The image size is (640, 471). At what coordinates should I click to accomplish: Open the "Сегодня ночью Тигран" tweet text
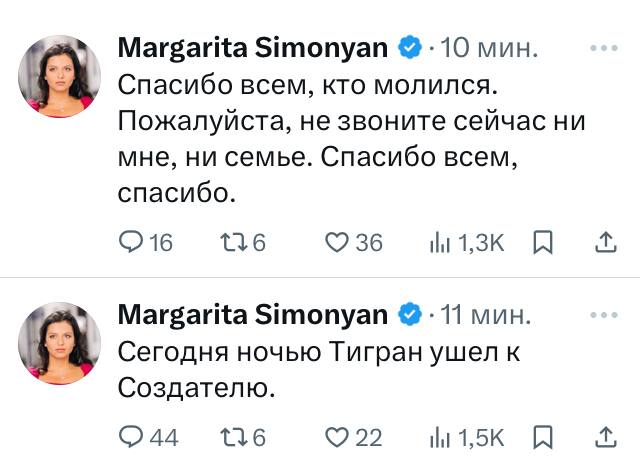click(x=320, y=368)
